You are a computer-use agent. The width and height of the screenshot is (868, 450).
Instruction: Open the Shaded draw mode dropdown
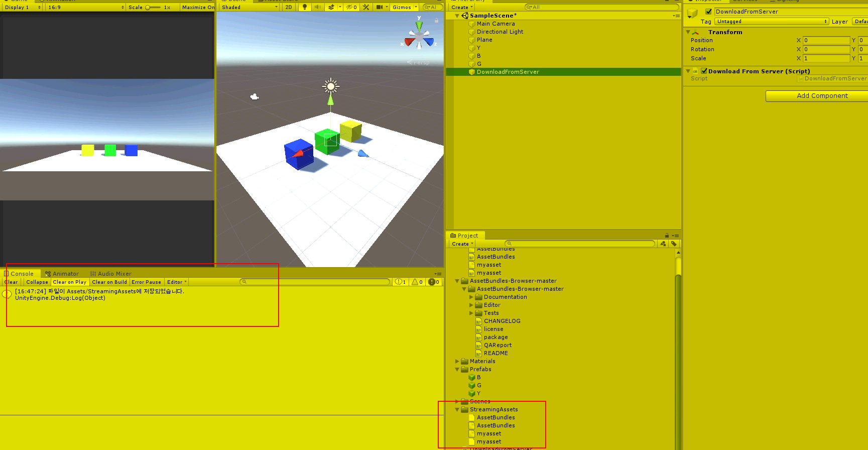tap(250, 7)
